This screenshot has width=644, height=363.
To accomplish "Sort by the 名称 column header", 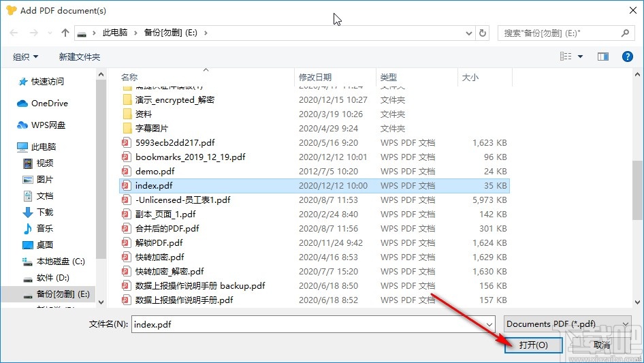I will click(x=129, y=77).
